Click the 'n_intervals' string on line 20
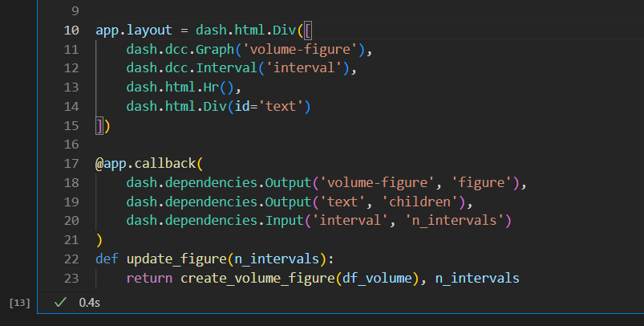 point(454,220)
